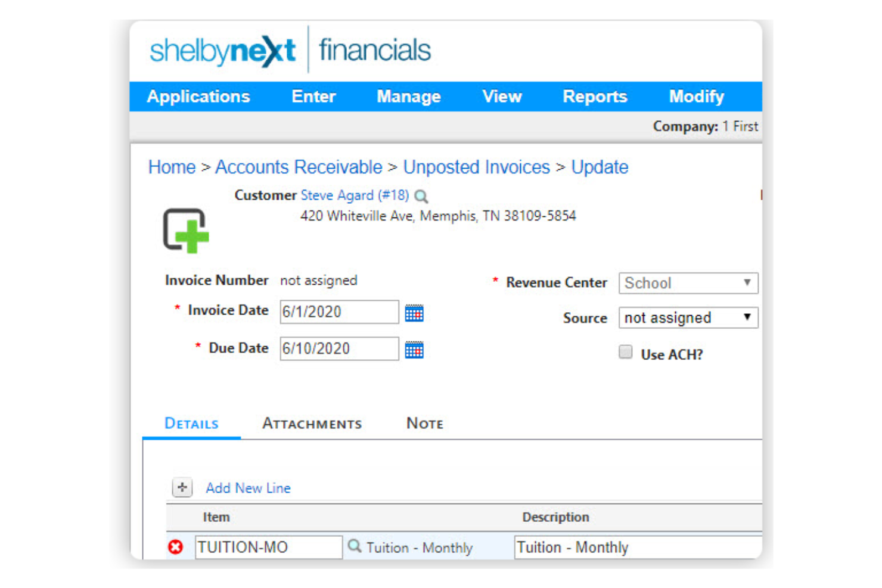Enable the Use ACH checkbox
The image size is (882, 588).
pyautogui.click(x=626, y=353)
